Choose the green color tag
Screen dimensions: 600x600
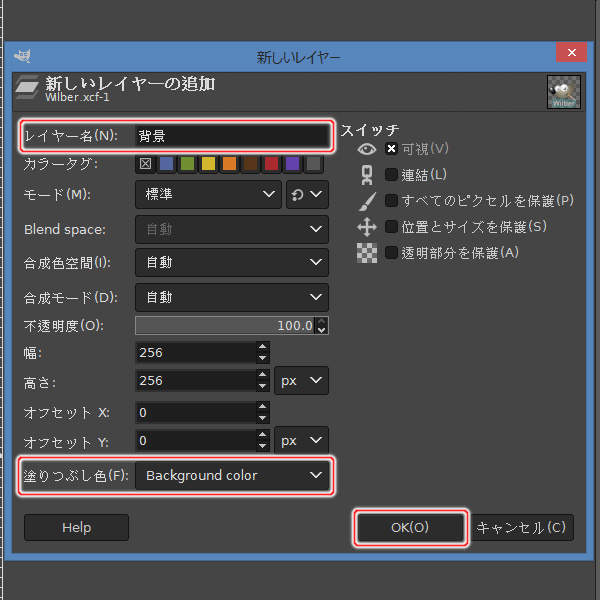pos(187,164)
